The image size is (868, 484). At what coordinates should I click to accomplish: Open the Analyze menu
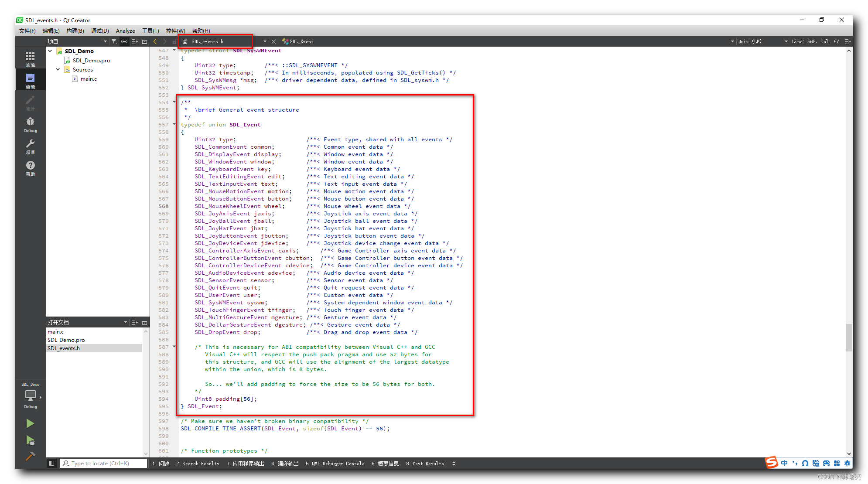click(x=125, y=31)
